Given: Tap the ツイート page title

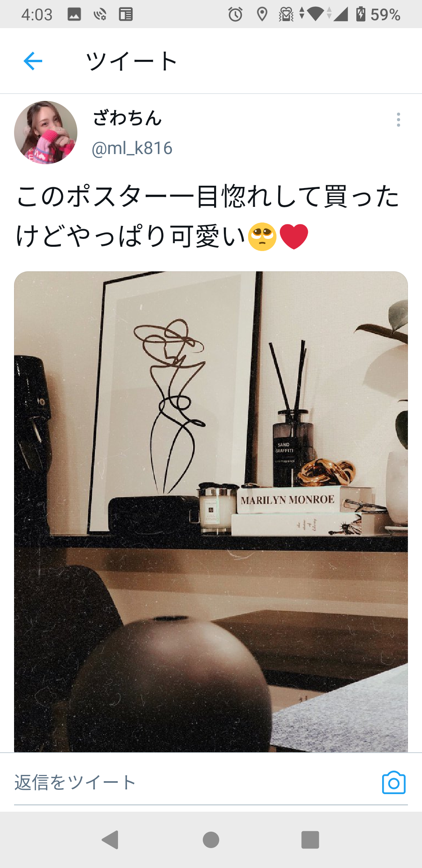Looking at the screenshot, I should pos(132,61).
